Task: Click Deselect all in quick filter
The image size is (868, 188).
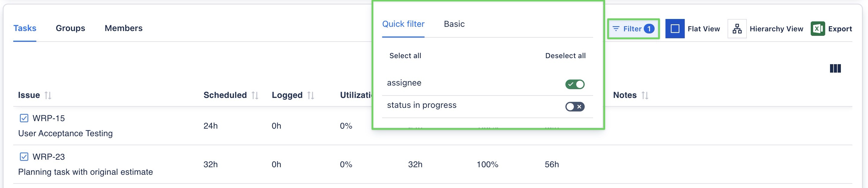Action: 565,56
